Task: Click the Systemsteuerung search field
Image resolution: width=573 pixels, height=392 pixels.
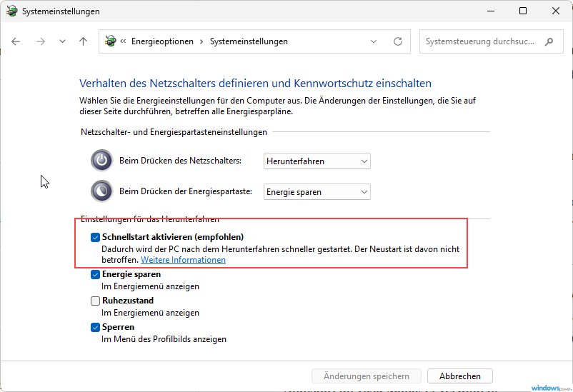Action: [491, 41]
